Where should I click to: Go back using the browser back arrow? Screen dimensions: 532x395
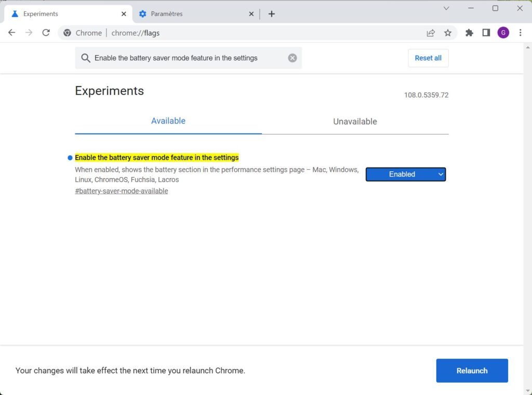(11, 33)
